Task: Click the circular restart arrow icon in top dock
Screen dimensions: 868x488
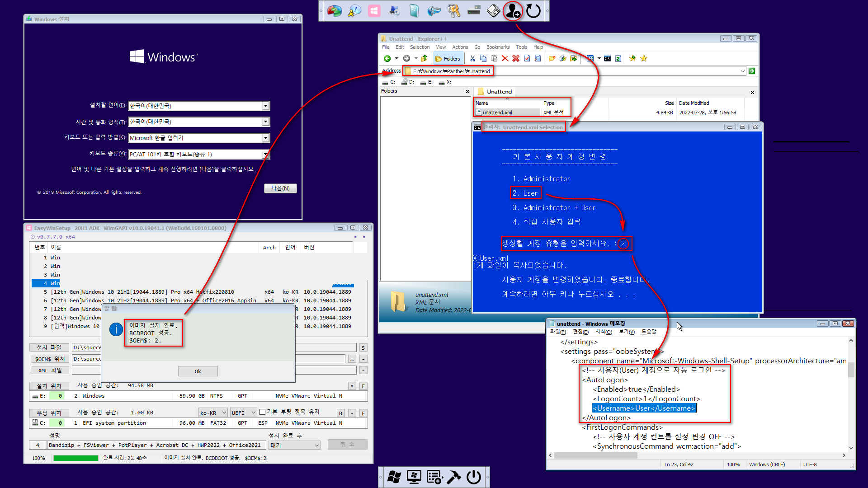Action: pyautogui.click(x=533, y=11)
